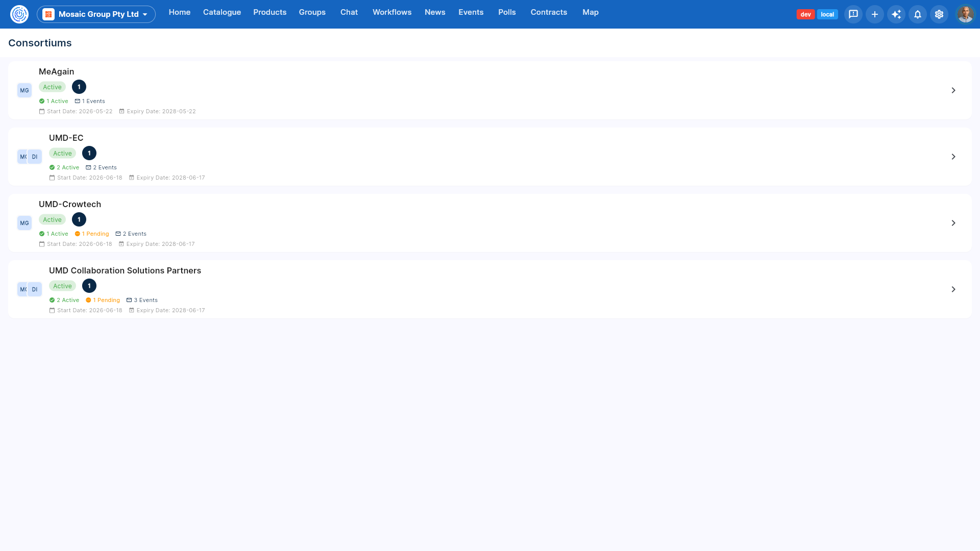Viewport: 980px width, 551px height.
Task: Click '2 Events' on the UMD-EC row
Action: (x=101, y=167)
